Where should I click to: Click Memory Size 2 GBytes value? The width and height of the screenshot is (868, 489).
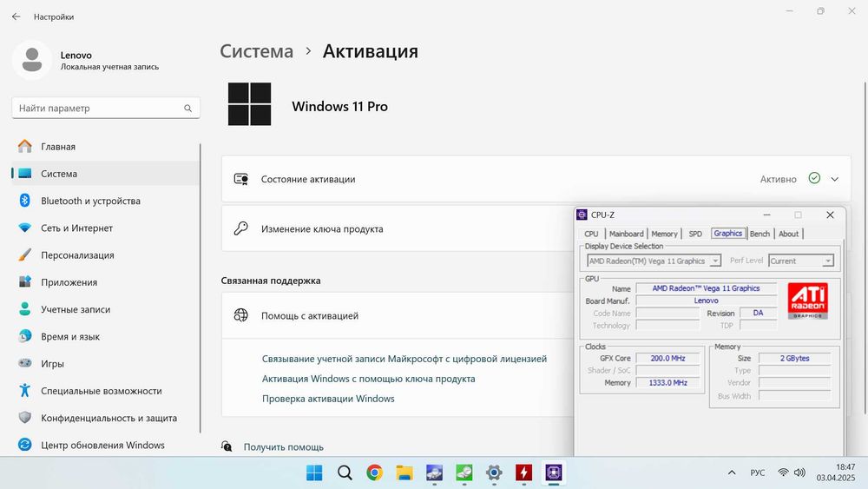pyautogui.click(x=794, y=359)
